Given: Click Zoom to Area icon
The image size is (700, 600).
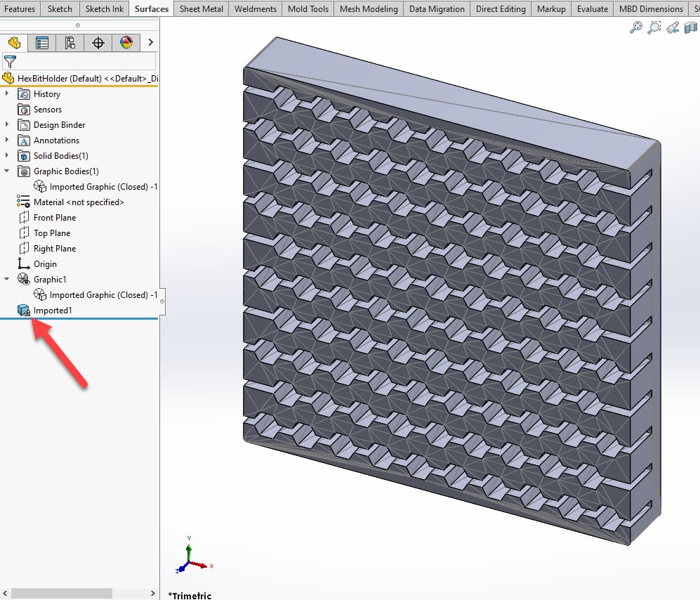Looking at the screenshot, I should (654, 27).
